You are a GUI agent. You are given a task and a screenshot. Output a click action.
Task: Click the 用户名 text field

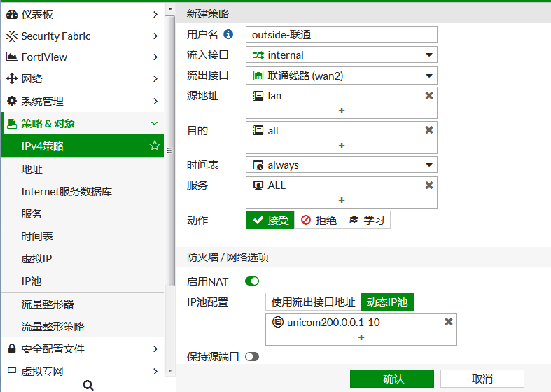342,34
